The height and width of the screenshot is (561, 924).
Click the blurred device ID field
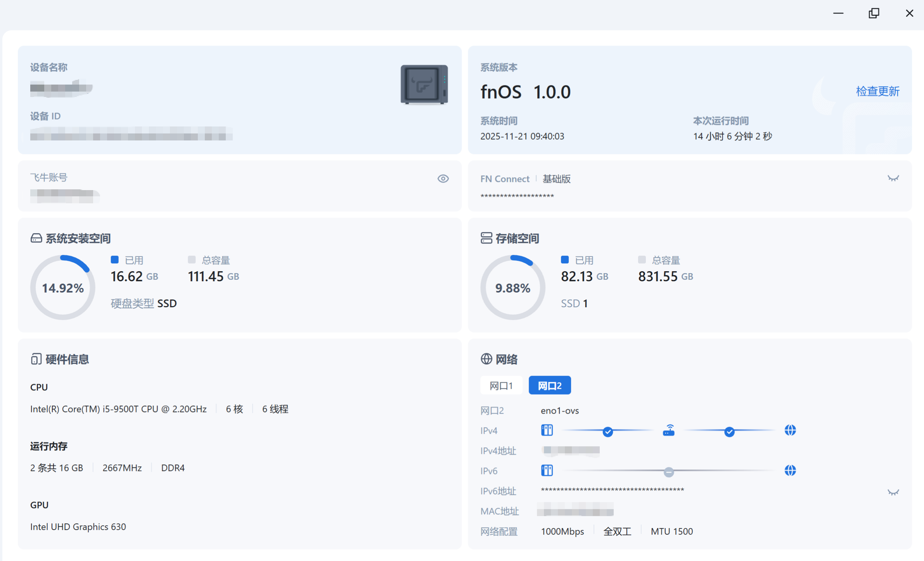(131, 134)
